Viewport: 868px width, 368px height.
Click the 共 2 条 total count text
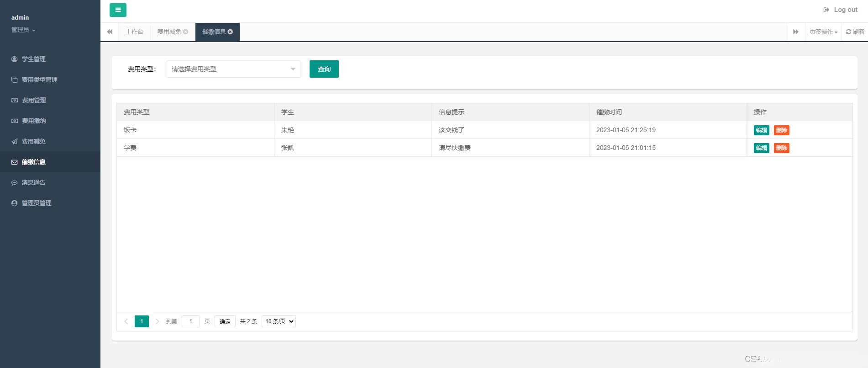pyautogui.click(x=248, y=321)
